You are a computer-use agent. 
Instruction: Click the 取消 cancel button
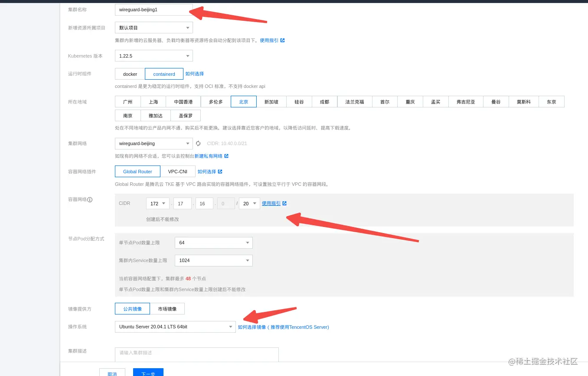[112, 373]
